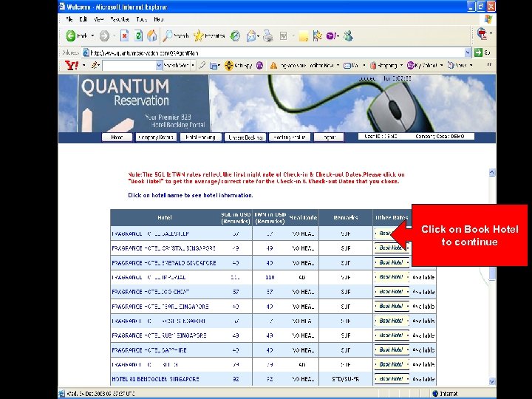The width and height of the screenshot is (532, 399).
Task: Click the Booking Status navigation button
Action: point(290,137)
